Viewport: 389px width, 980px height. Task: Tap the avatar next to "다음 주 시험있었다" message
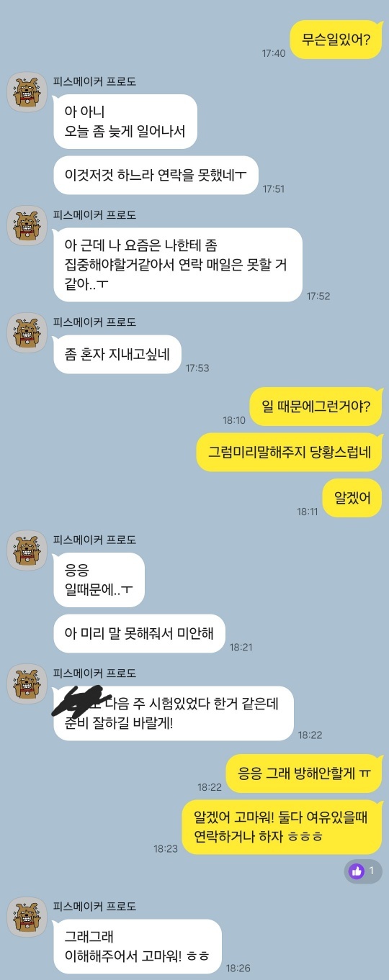tap(27, 684)
